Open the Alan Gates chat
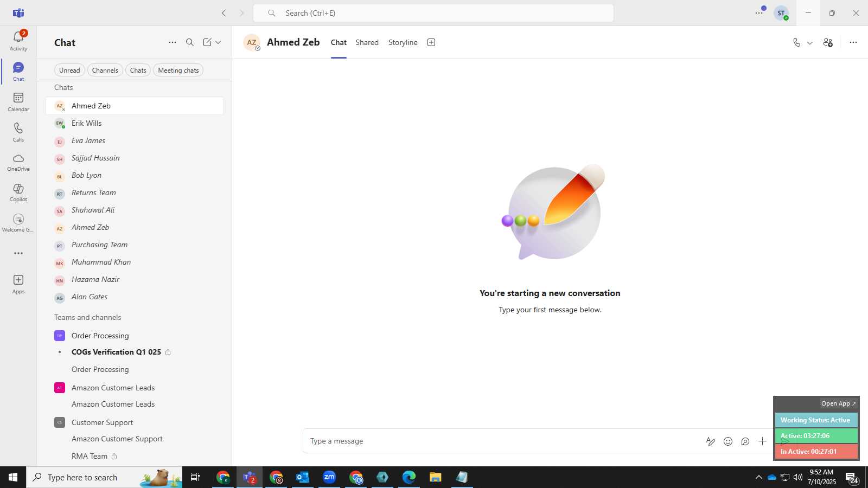 click(135, 297)
